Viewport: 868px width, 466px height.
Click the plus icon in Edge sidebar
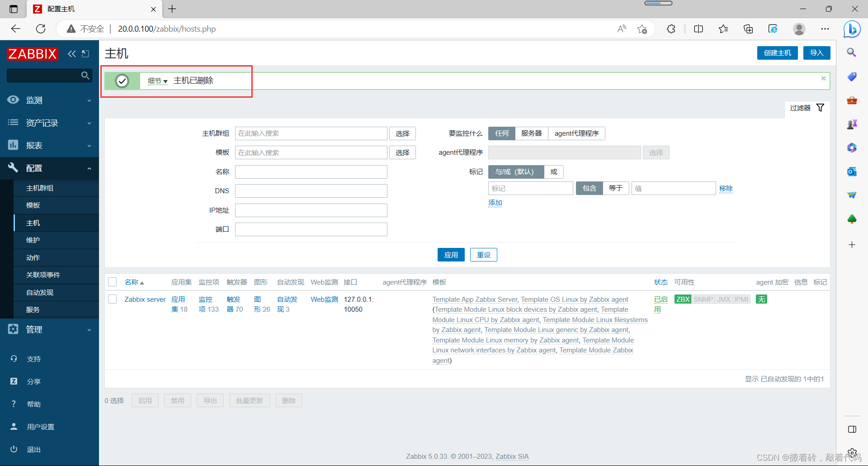852,245
